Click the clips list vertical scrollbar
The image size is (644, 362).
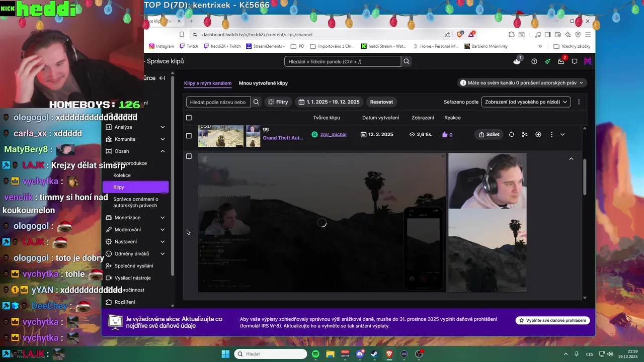[585, 177]
